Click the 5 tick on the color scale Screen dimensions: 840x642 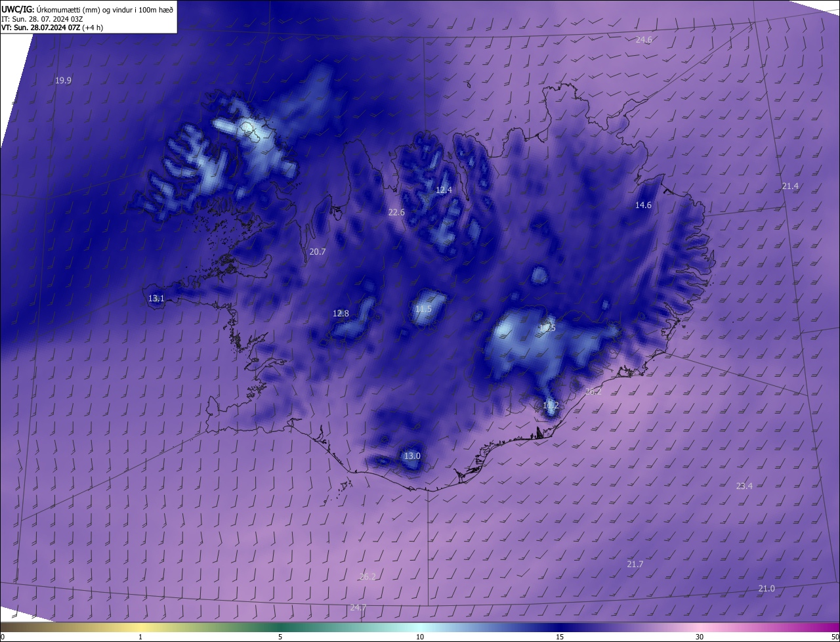[280, 637]
